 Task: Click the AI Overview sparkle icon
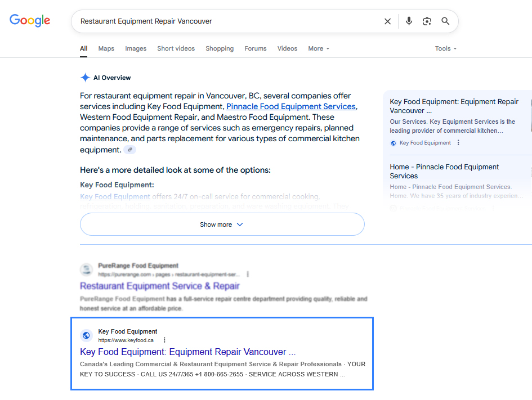tap(85, 78)
